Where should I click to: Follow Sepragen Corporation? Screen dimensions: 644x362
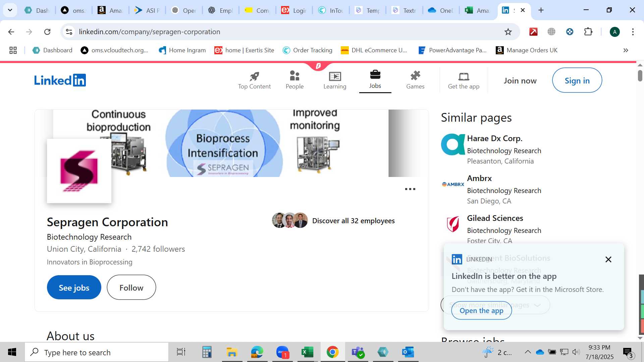(x=131, y=288)
